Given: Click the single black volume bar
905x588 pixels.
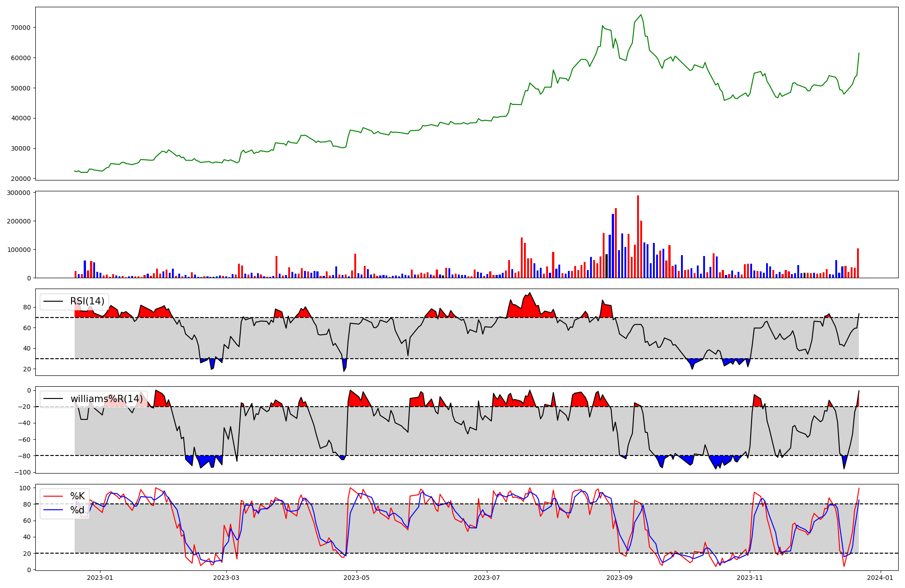Looking at the screenshot, I should [606, 266].
